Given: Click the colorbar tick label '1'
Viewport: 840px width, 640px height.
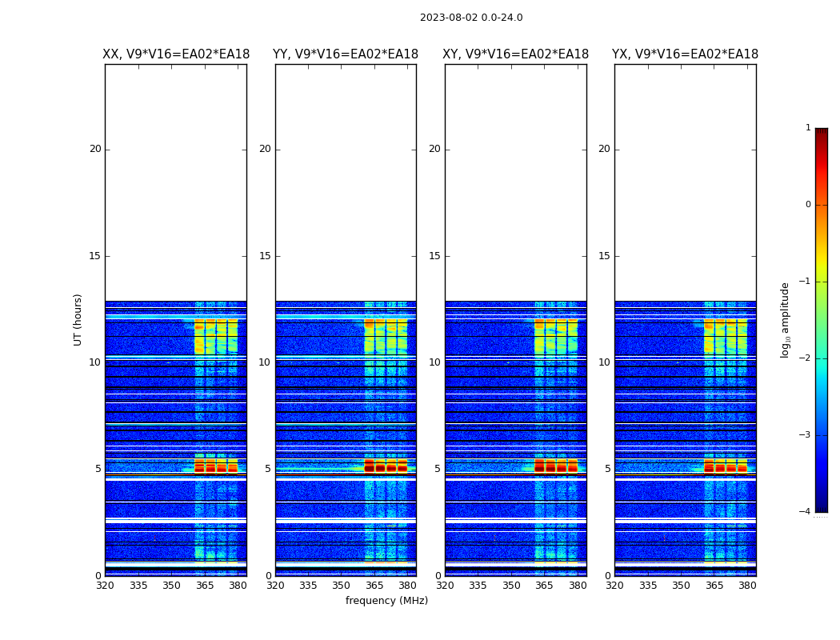Looking at the screenshot, I should tap(808, 127).
